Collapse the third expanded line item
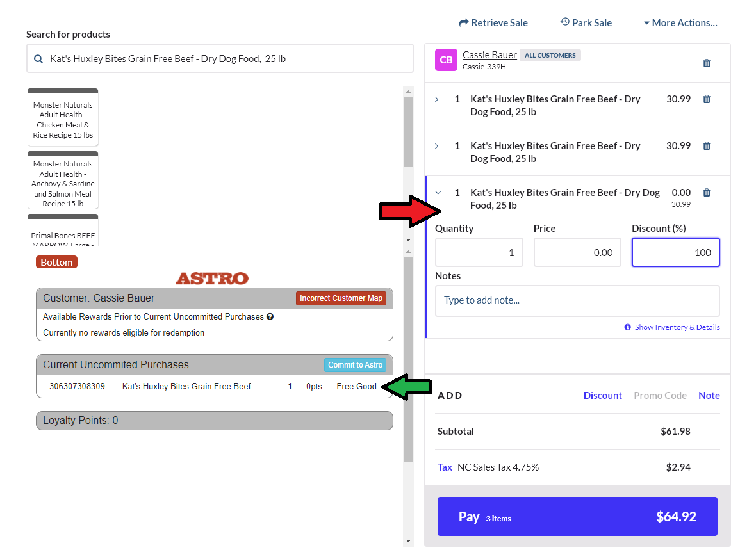The width and height of the screenshot is (756, 559). click(438, 193)
